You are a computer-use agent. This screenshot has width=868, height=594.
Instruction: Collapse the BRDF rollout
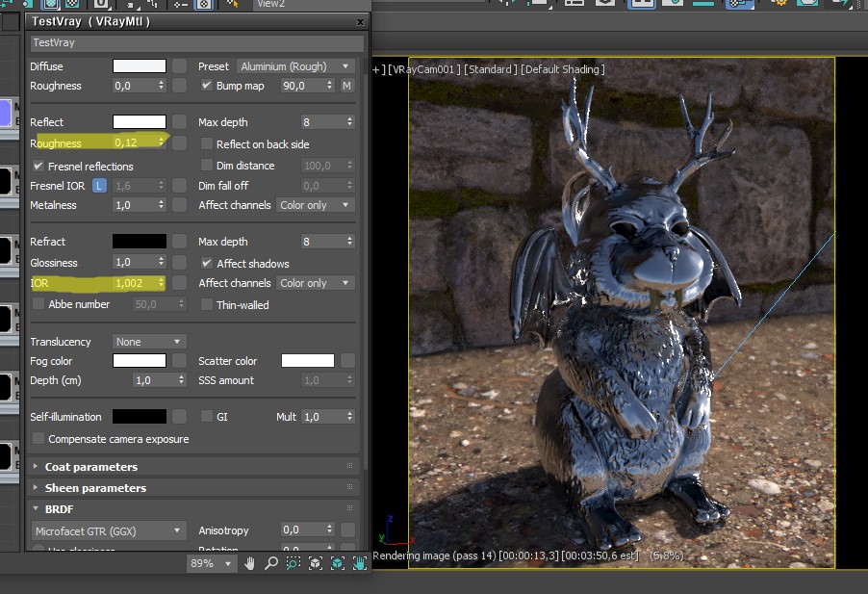[x=193, y=508]
